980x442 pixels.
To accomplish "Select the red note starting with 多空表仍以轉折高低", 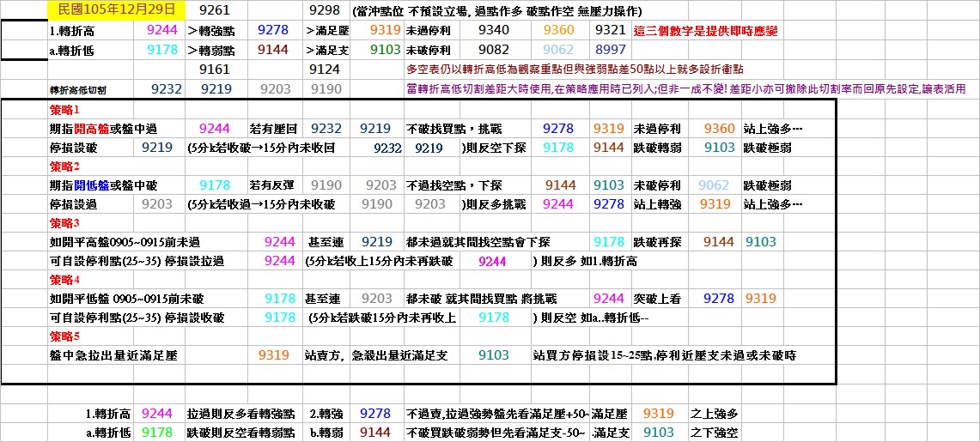I will click(x=575, y=70).
